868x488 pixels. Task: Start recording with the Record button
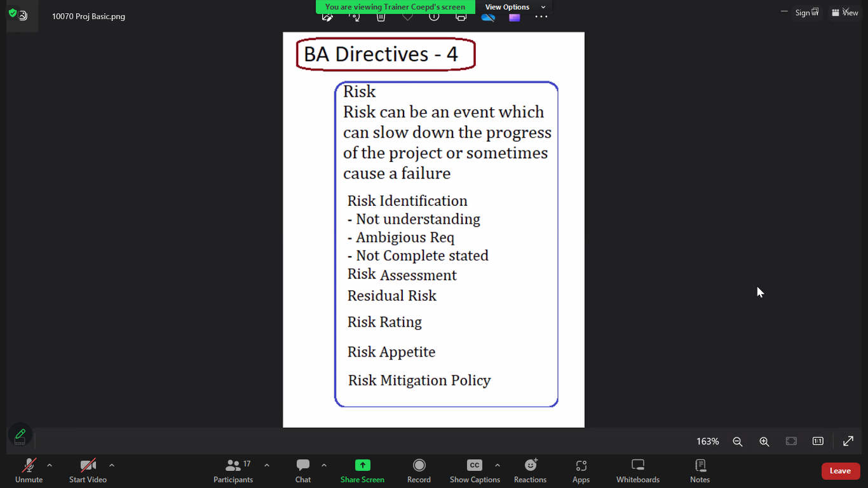tap(419, 471)
